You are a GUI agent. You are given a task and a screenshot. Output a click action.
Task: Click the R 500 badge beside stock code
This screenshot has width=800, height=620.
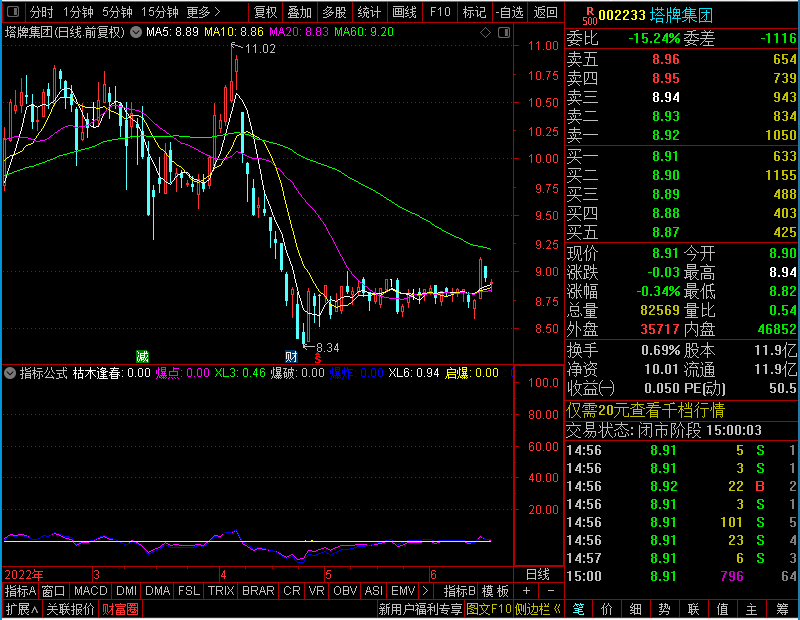point(589,15)
